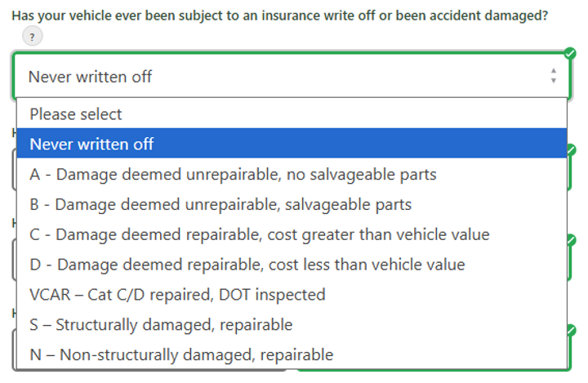Select S – Structurally damaged, repairable
The image size is (588, 383).
[x=161, y=324]
